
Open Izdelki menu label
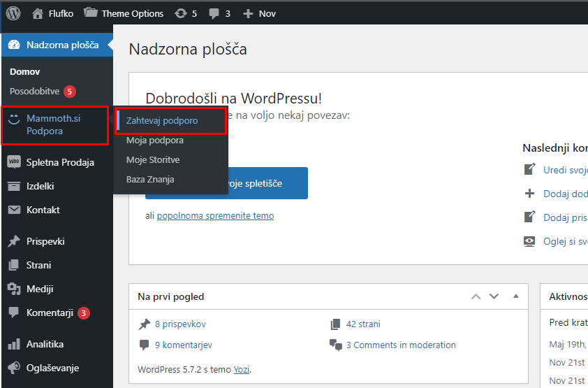coord(40,186)
